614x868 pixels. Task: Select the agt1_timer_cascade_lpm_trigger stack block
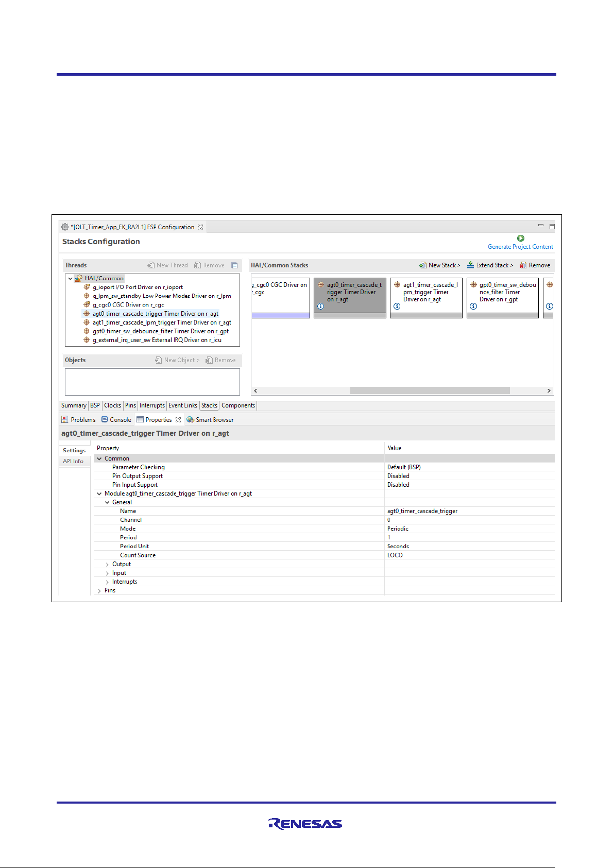click(426, 298)
